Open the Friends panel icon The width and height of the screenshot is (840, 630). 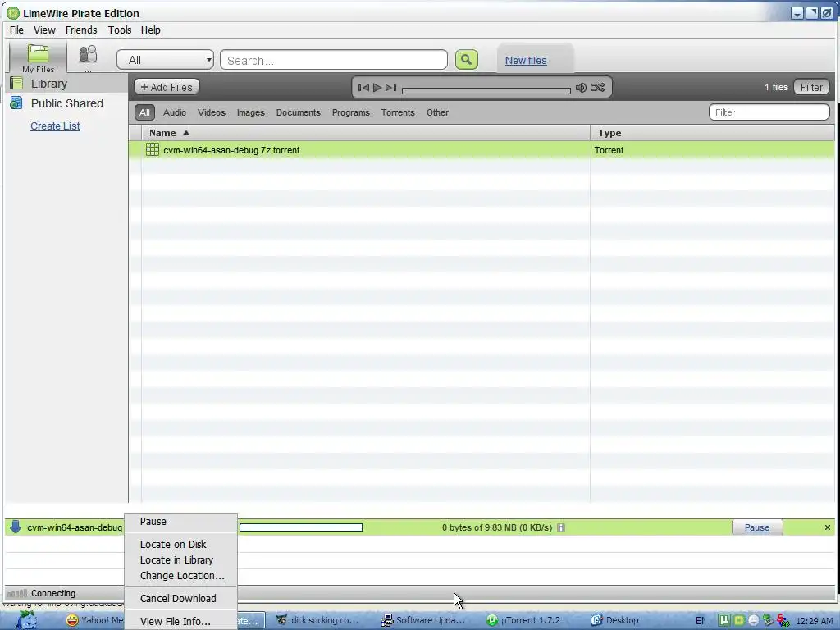point(88,55)
